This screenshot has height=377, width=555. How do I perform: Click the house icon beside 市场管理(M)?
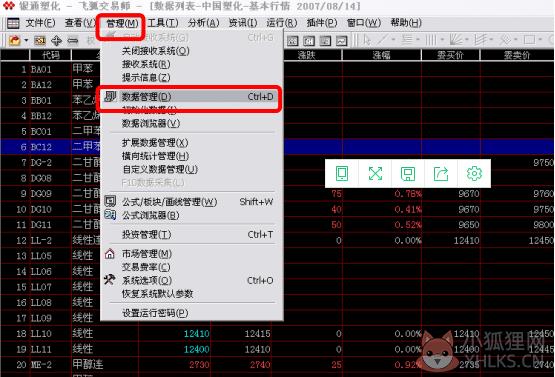pos(110,253)
